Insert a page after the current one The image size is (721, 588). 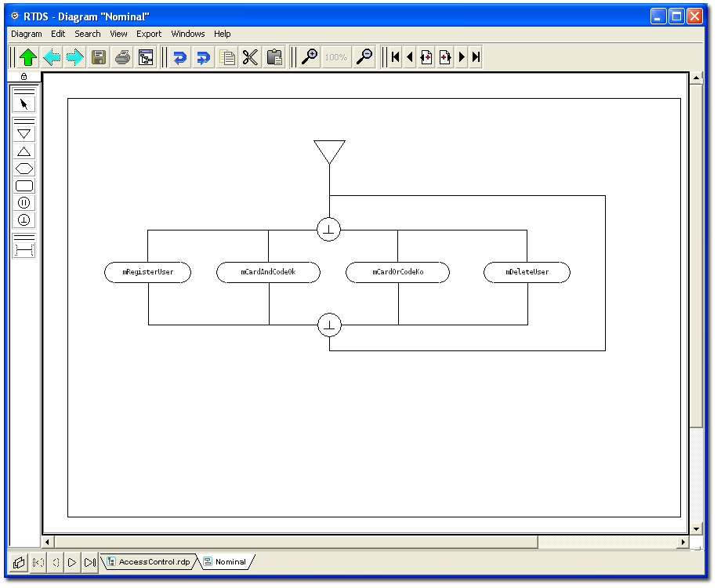coord(444,57)
